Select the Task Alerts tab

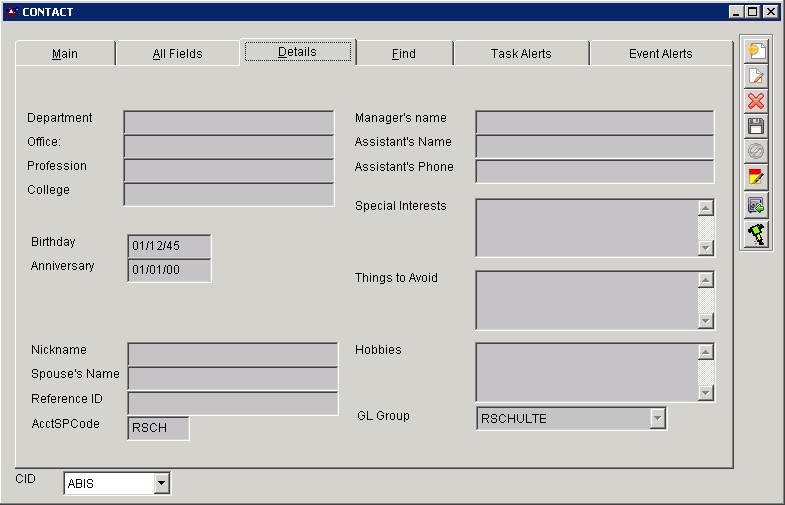click(521, 54)
